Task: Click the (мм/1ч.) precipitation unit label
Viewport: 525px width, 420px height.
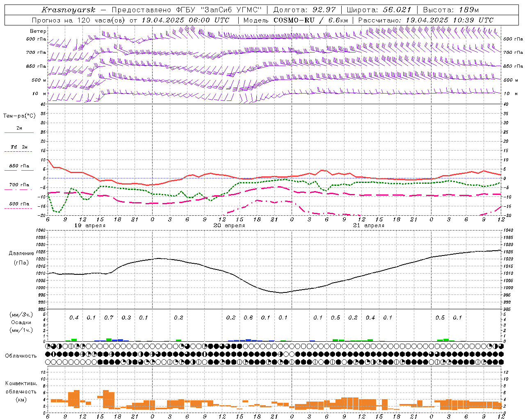Action: [x=21, y=330]
